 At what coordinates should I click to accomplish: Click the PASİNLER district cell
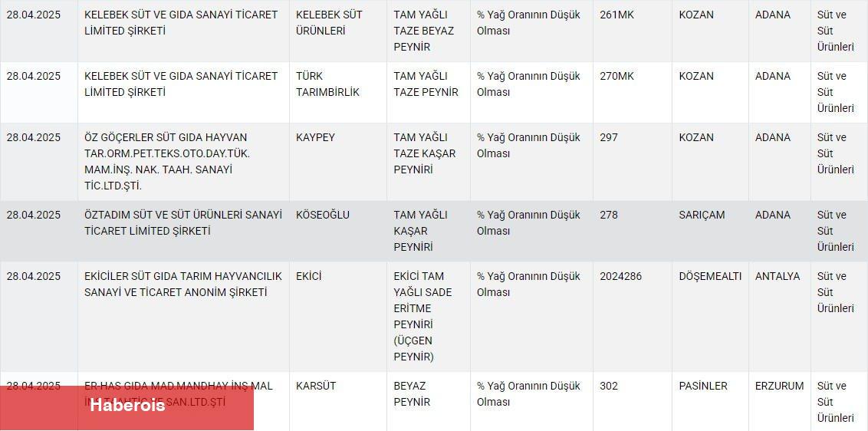(x=702, y=386)
